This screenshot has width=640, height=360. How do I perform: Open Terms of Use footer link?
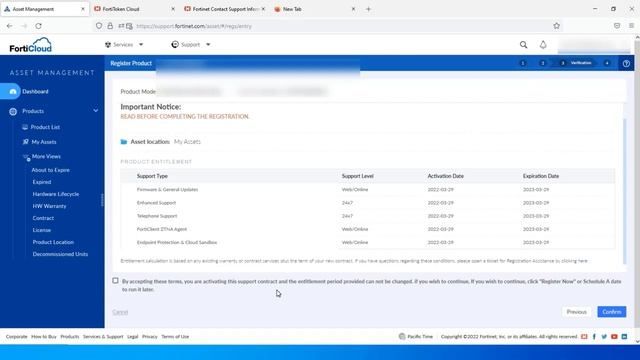click(175, 337)
